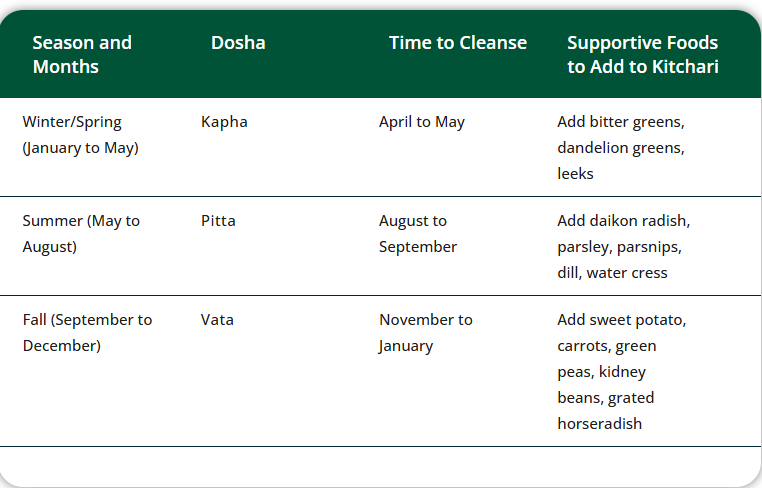The height and width of the screenshot is (488, 762).
Task: Select the Kapha dosha cell
Action: click(224, 122)
